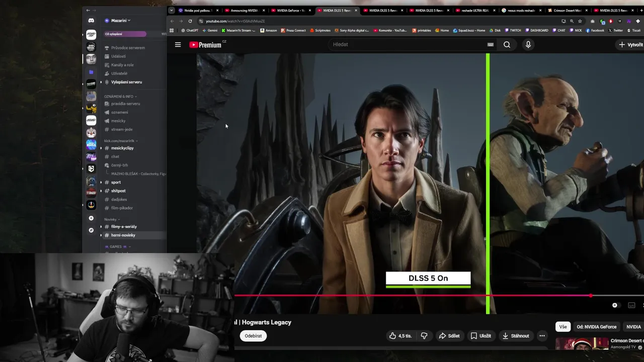
Task: Switch to the reshade ULTRA REAL browser tab
Action: pos(475,10)
